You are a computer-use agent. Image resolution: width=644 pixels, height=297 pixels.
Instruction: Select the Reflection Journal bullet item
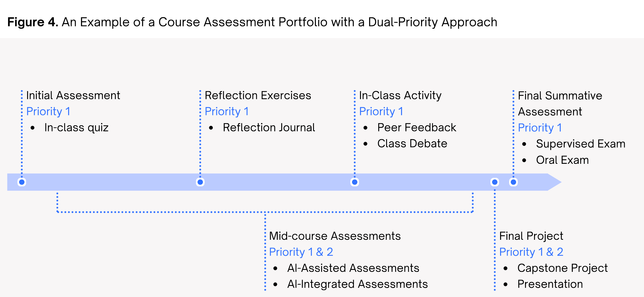269,127
